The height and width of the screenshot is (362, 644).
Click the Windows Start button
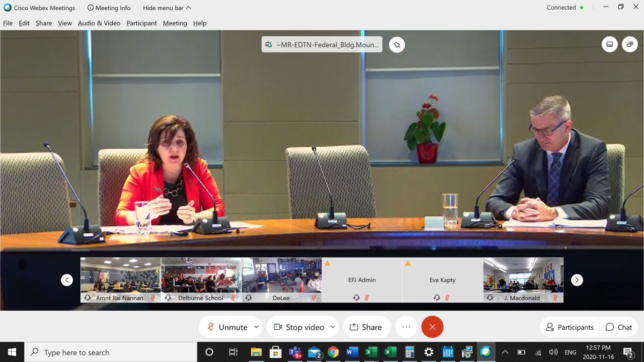(x=12, y=352)
